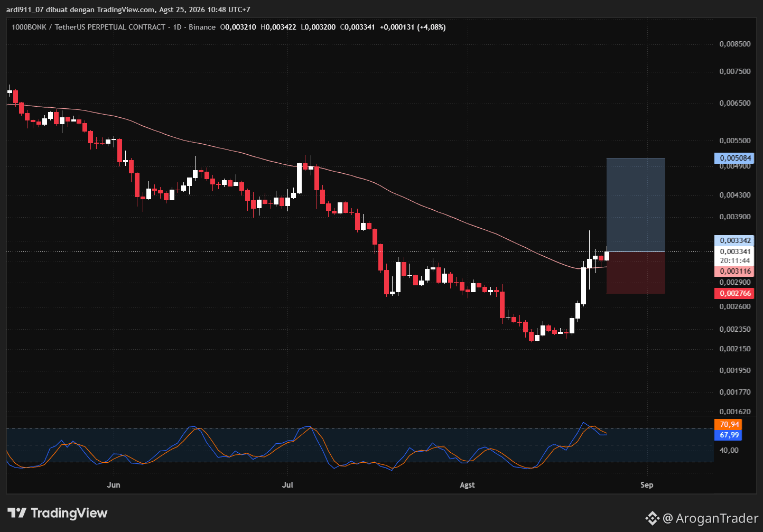Click the 1000BONK / TetherUS PERPETUAL CONTRACT symbol title

click(89, 27)
